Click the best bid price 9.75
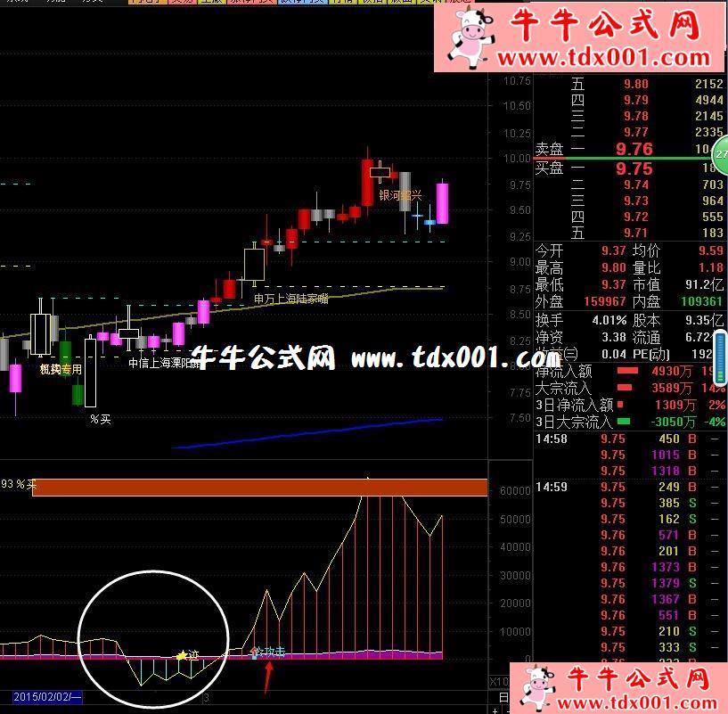728x714 pixels. pyautogui.click(x=634, y=168)
